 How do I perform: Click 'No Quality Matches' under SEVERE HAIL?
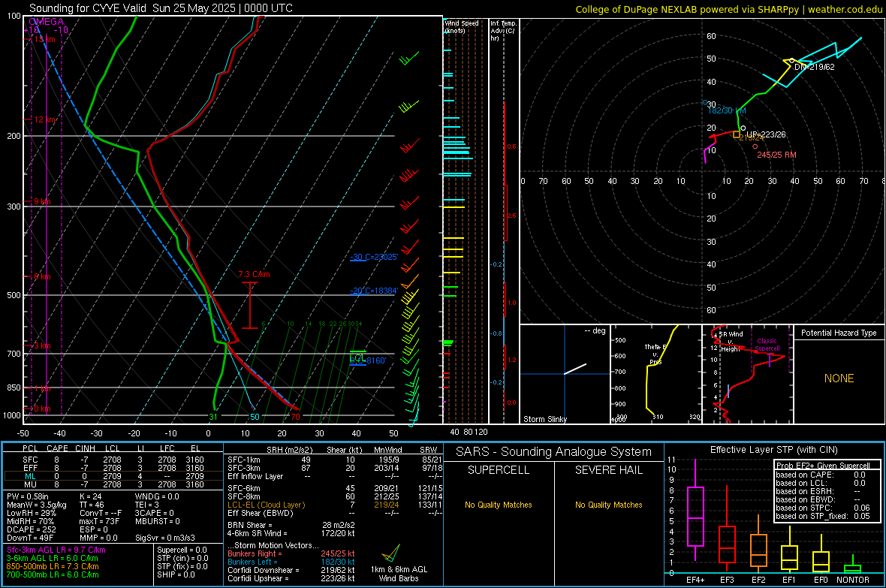(608, 505)
